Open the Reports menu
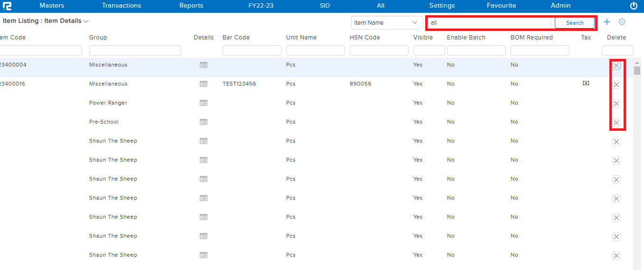Viewport: 644px width, 270px height. pyautogui.click(x=191, y=6)
